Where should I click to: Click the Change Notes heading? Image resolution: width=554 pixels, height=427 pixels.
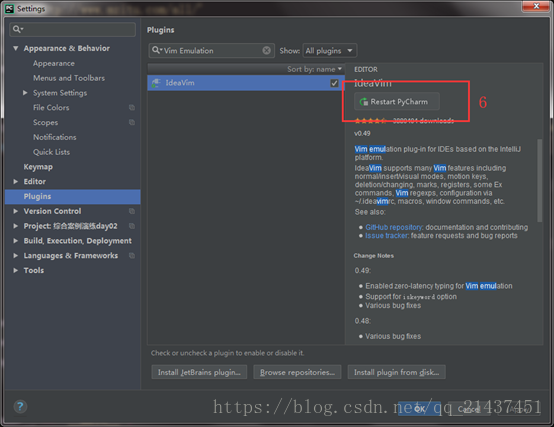tap(373, 256)
